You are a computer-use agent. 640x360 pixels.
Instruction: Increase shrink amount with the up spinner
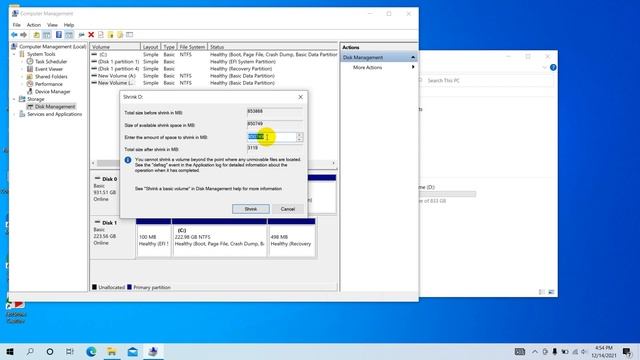click(x=300, y=135)
